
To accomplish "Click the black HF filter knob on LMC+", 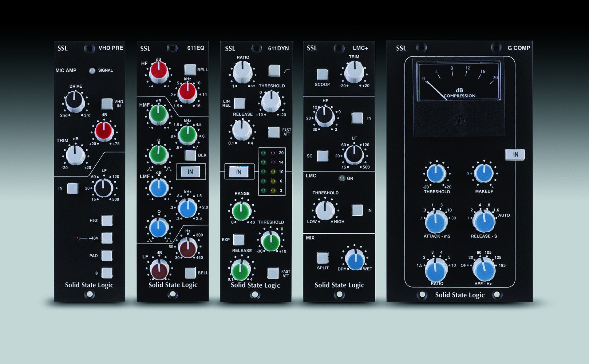I will (x=325, y=116).
